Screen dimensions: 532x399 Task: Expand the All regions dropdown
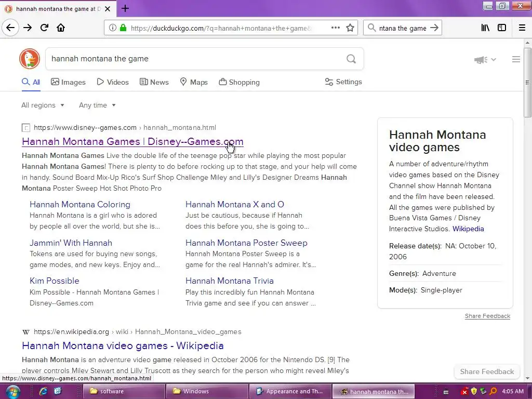[x=43, y=105]
